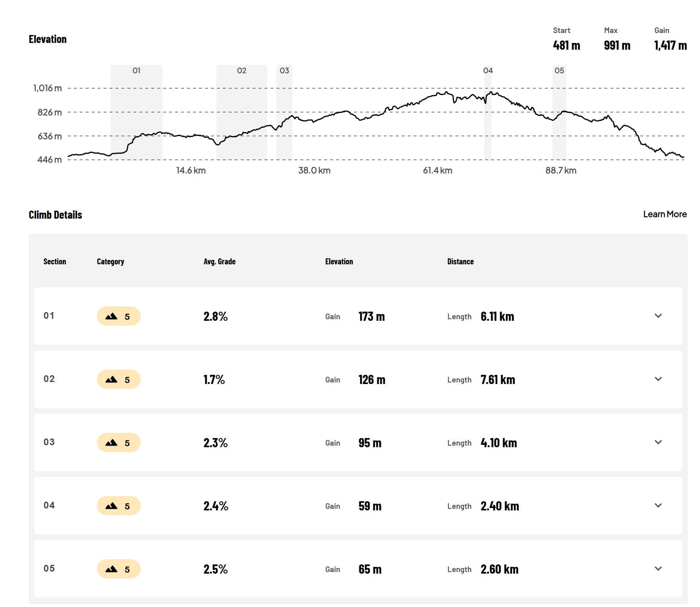This screenshot has height=607, width=700.
Task: Select climb marker 01 on elevation chart
Action: tap(136, 71)
